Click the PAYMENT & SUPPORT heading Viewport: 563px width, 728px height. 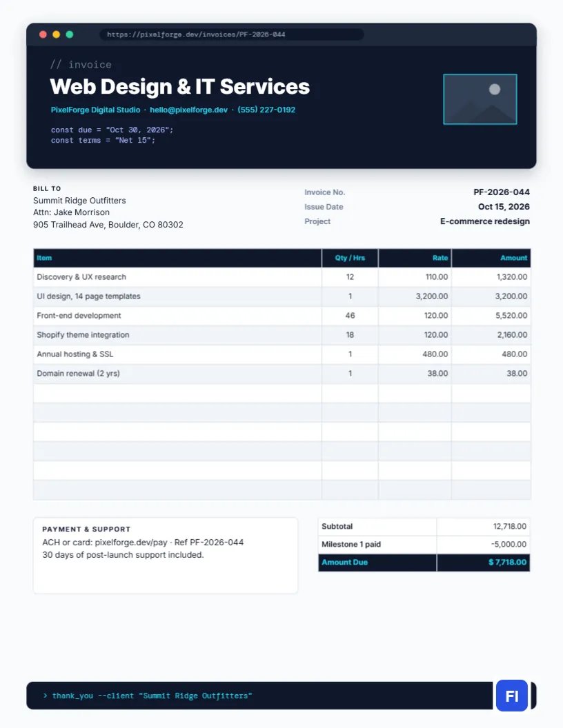click(x=86, y=529)
